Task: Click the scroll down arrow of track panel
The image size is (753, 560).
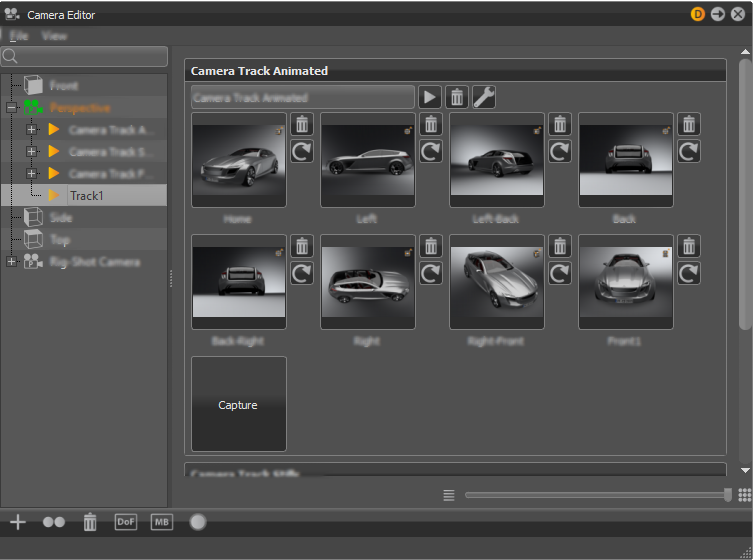Action: coord(745,470)
